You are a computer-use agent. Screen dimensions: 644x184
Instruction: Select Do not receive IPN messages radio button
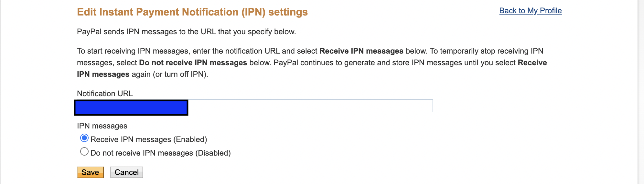click(x=84, y=152)
